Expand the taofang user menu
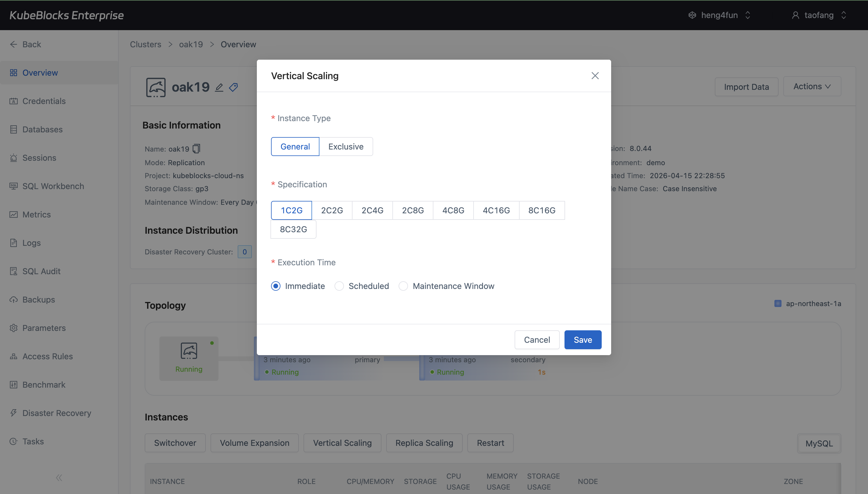Screen dimensions: 868x494 pyautogui.click(x=843, y=15)
